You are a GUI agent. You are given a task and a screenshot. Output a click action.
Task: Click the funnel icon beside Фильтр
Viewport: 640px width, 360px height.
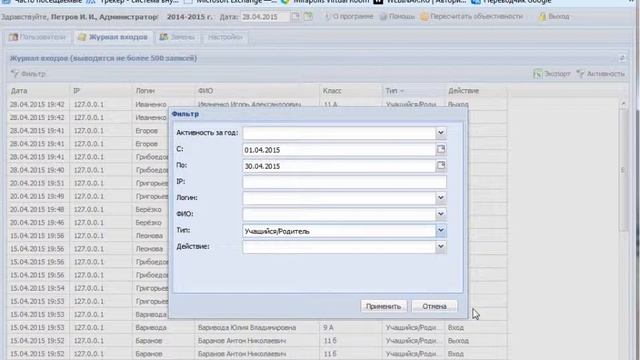(x=15, y=74)
